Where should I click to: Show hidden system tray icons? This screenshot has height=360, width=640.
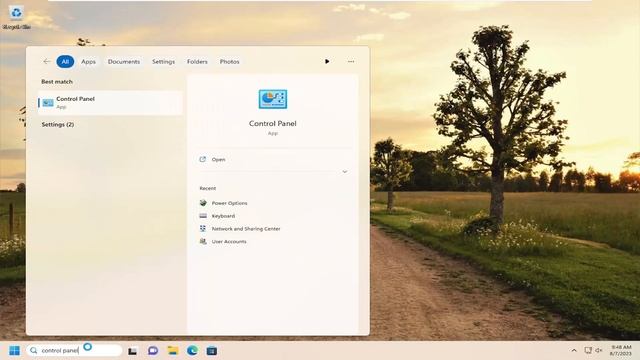pos(574,350)
